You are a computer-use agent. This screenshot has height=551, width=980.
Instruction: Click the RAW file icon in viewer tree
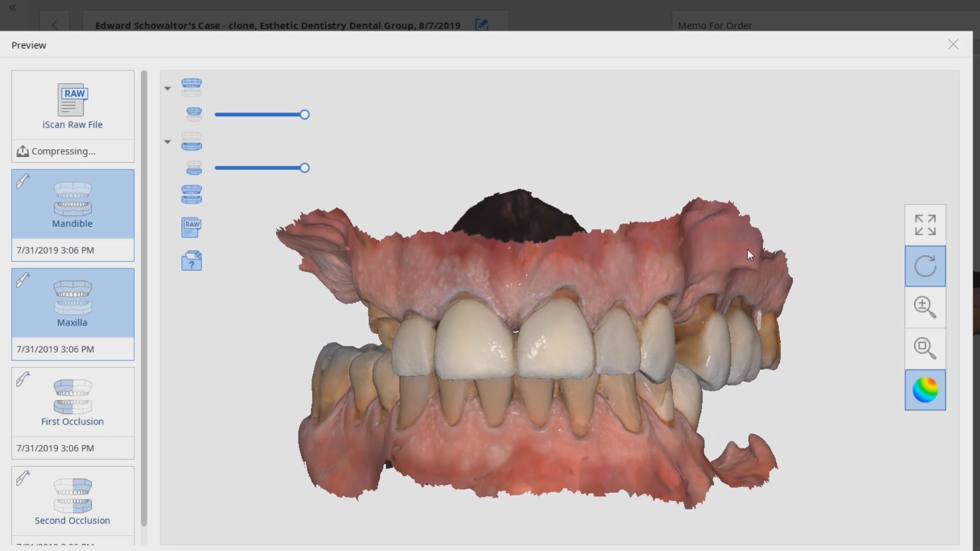pyautogui.click(x=191, y=228)
